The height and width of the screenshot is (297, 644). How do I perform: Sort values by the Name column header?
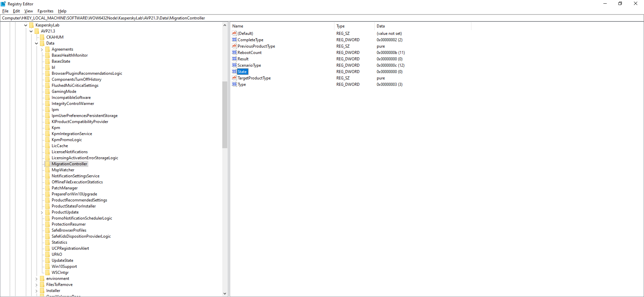pyautogui.click(x=282, y=26)
